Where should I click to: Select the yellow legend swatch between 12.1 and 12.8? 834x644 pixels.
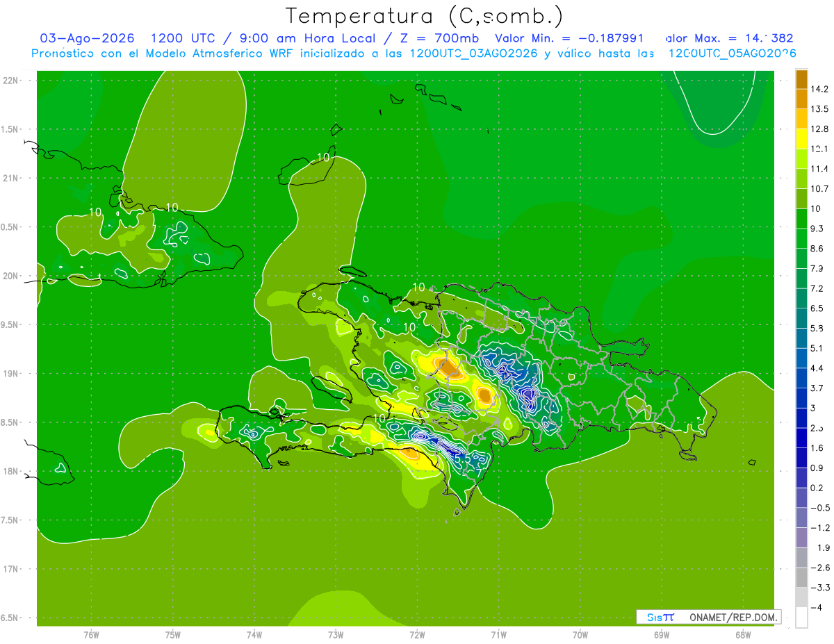click(801, 139)
